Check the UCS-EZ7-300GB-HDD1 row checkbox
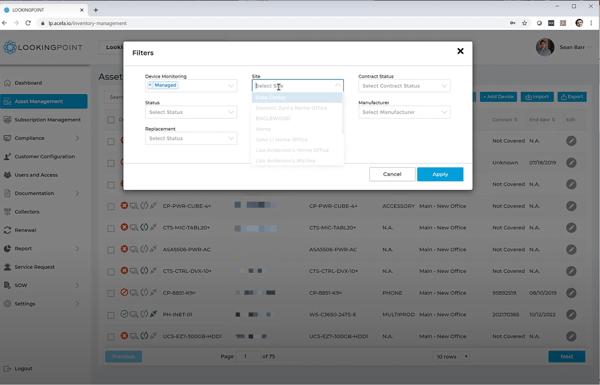 click(111, 337)
